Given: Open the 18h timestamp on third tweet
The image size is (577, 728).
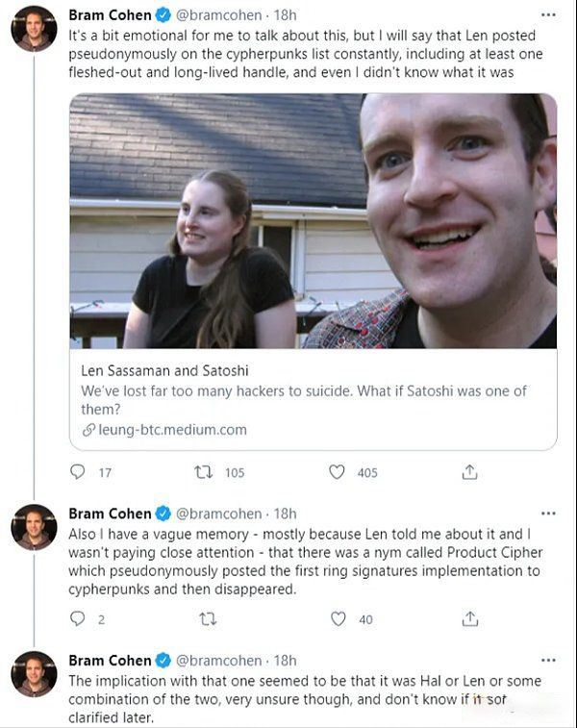Looking at the screenshot, I should (286, 661).
